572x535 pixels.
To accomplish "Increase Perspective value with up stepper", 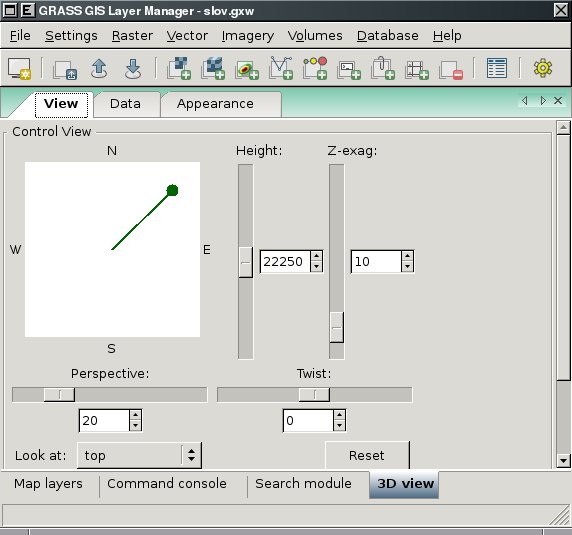I will 135,415.
